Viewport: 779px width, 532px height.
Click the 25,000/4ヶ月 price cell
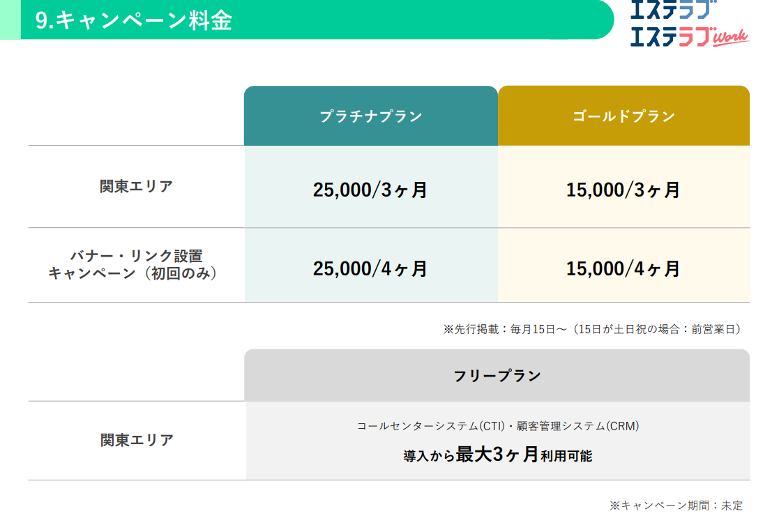(370, 268)
